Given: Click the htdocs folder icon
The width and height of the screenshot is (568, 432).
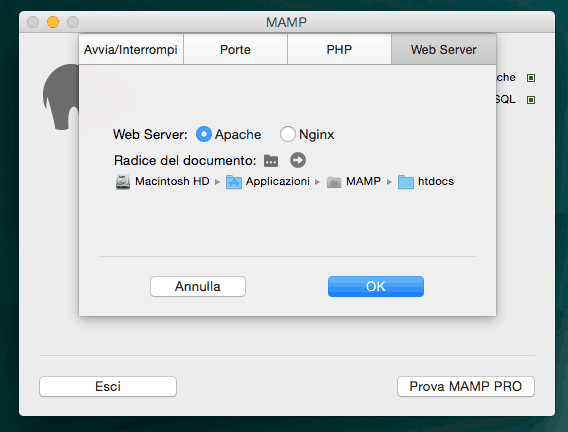Looking at the screenshot, I should pos(406,182).
